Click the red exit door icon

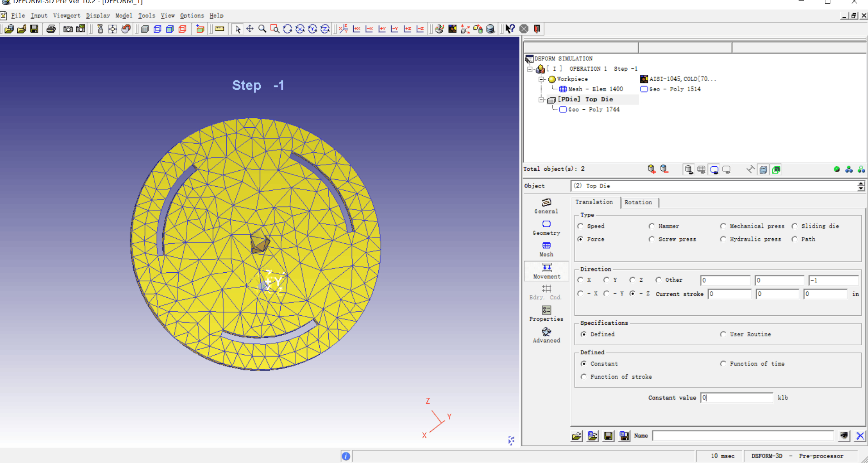537,29
